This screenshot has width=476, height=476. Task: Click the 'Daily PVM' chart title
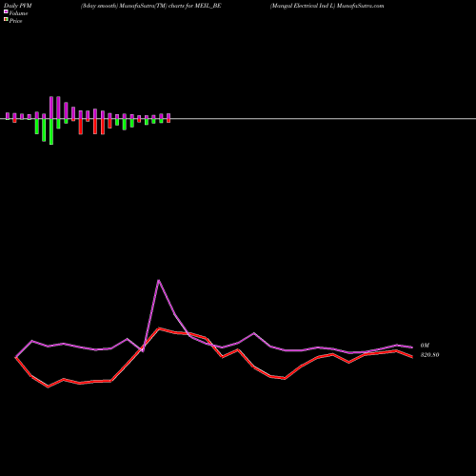tap(18, 6)
